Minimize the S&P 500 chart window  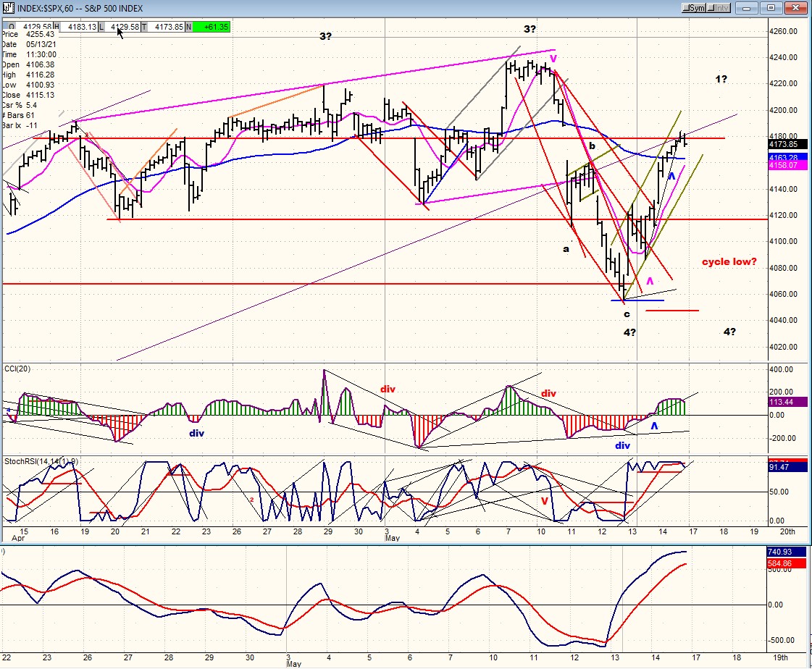[x=745, y=8]
